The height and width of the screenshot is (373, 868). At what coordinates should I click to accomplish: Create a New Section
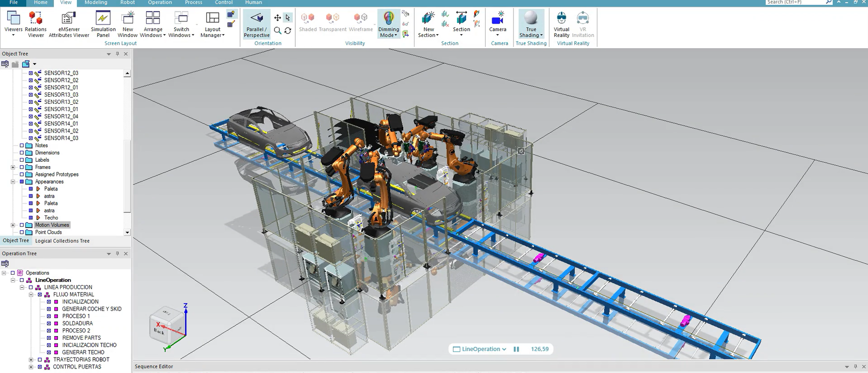coord(428,24)
